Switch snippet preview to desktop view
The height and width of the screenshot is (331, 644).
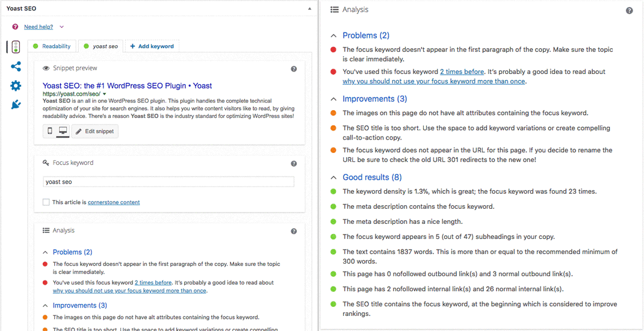point(63,131)
